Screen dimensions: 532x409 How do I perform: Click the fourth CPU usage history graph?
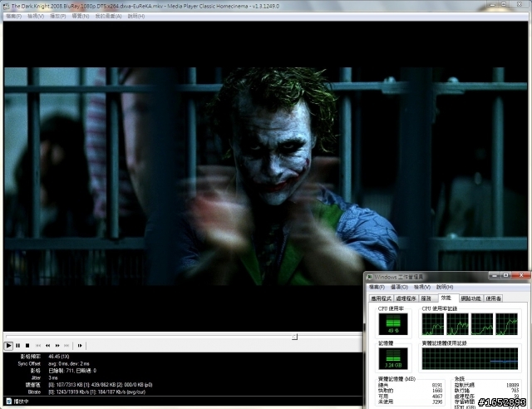click(506, 324)
